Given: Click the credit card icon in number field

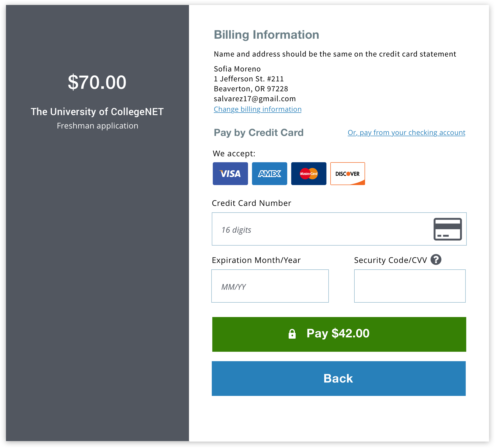Looking at the screenshot, I should [x=448, y=229].
